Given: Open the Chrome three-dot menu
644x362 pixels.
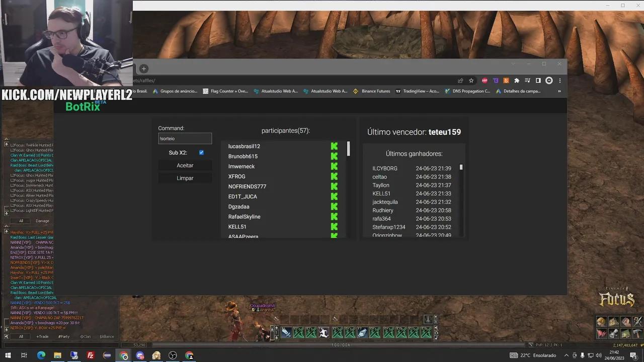Looking at the screenshot, I should (559, 80).
